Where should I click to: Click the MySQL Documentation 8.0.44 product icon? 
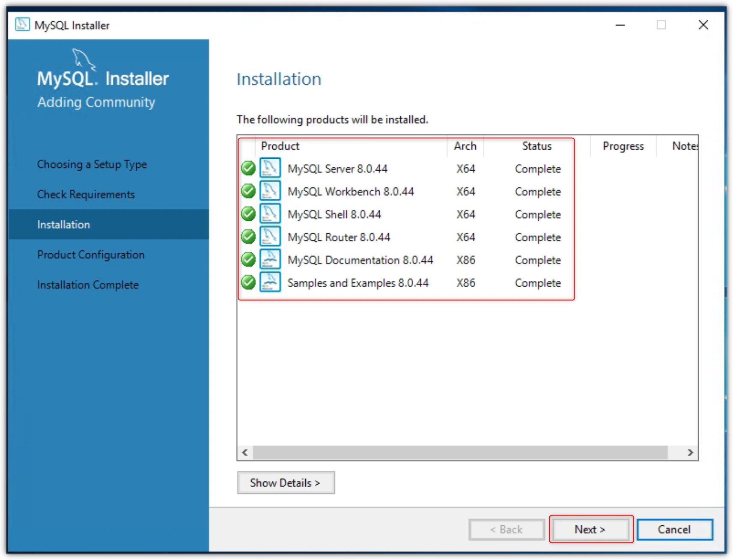click(270, 259)
